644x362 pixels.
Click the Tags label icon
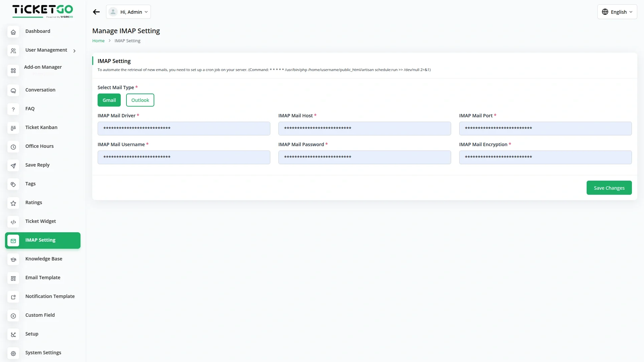tap(13, 184)
